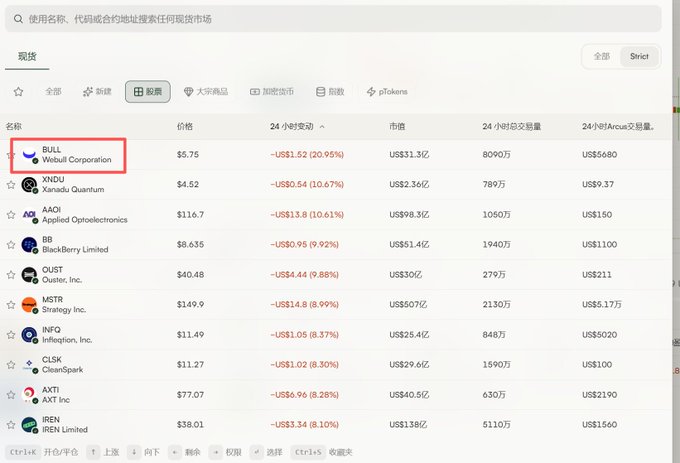The image size is (680, 463).
Task: Click the enter key hint for 选择
Action: click(256, 452)
